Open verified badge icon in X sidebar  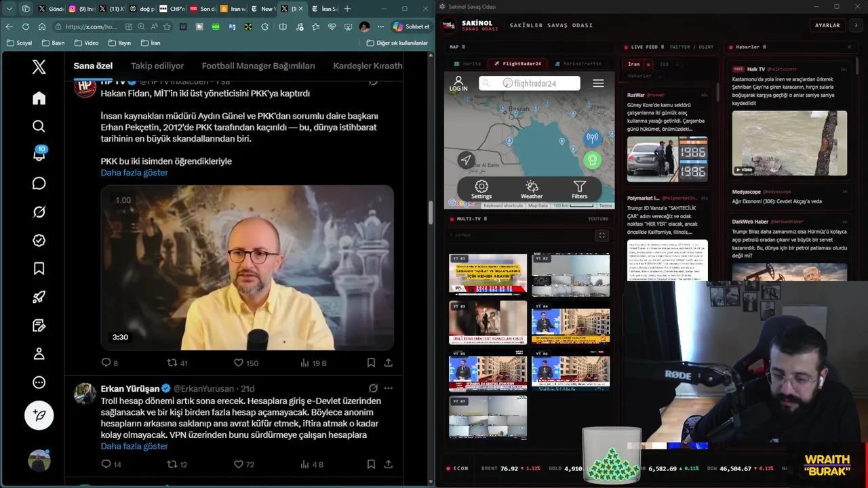click(39, 241)
